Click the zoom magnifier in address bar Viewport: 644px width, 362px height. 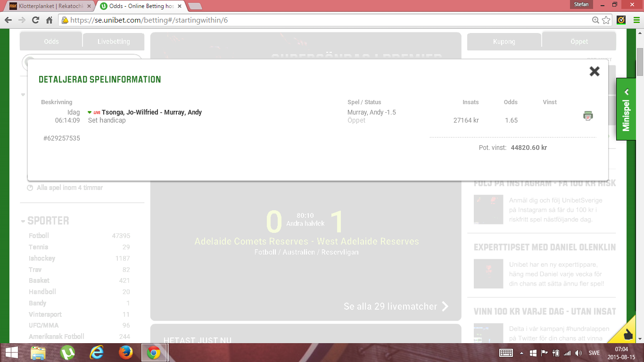(x=596, y=20)
